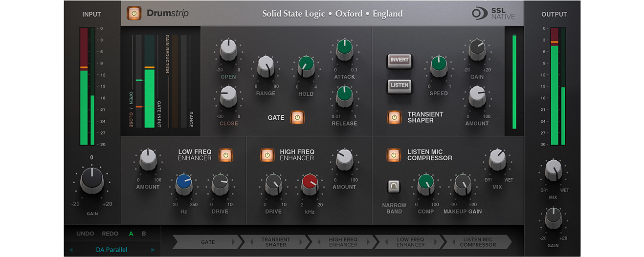The width and height of the screenshot is (644, 257).
Task: Move LOW FREQ ENHANCER block left arrow
Action: click(385, 242)
